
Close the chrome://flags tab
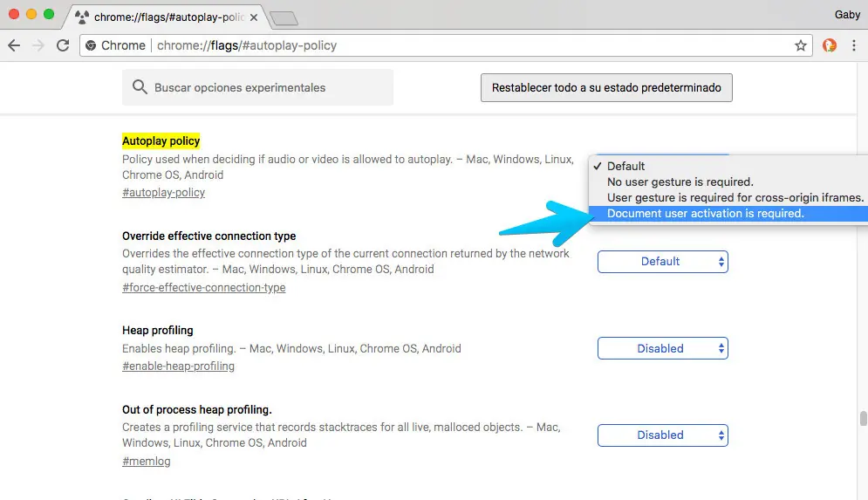(254, 17)
